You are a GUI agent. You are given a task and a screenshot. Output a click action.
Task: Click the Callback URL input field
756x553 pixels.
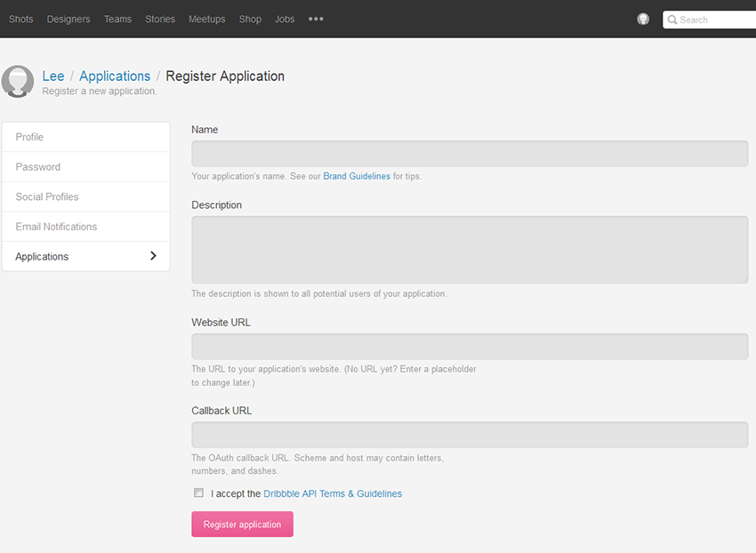[470, 435]
